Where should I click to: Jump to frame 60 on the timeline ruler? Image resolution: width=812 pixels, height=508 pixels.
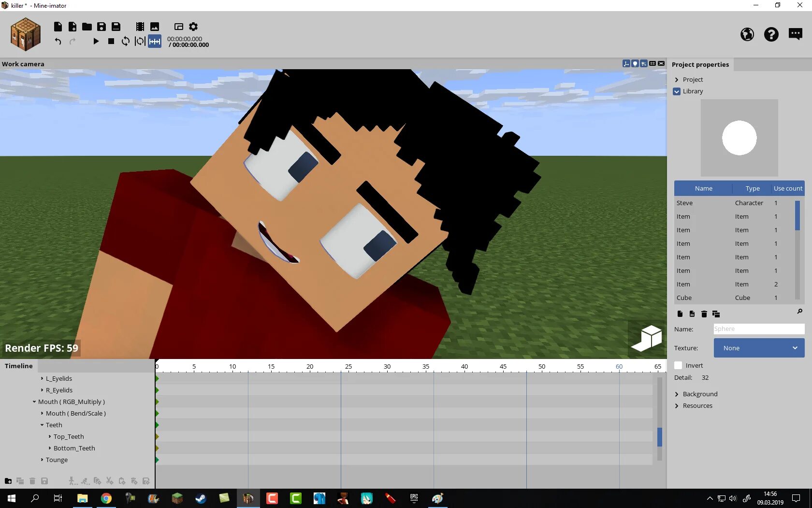pos(619,366)
